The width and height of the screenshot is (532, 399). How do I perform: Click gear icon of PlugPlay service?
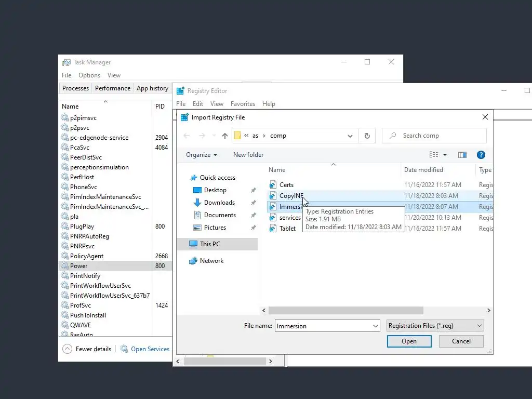[x=65, y=227]
